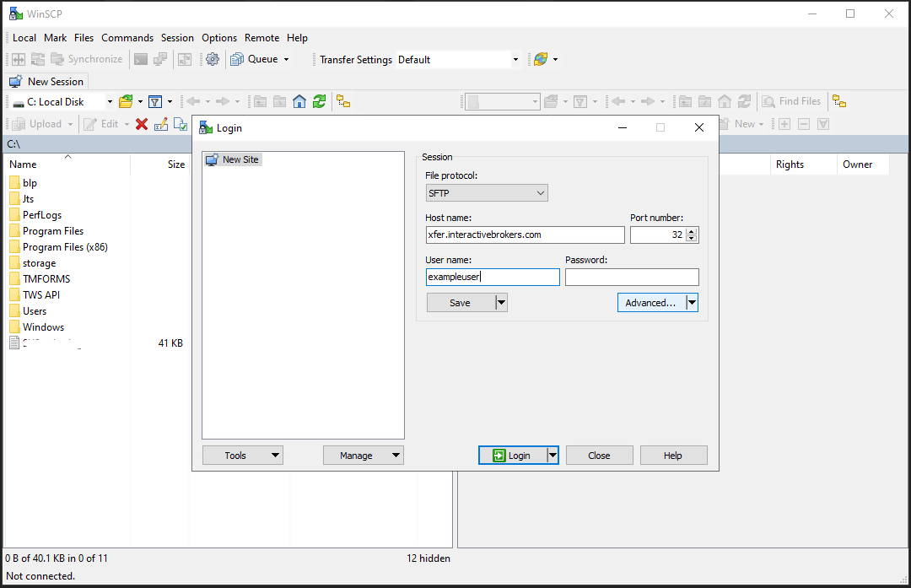
Task: Toggle the local directory tree icon
Action: pyautogui.click(x=343, y=102)
